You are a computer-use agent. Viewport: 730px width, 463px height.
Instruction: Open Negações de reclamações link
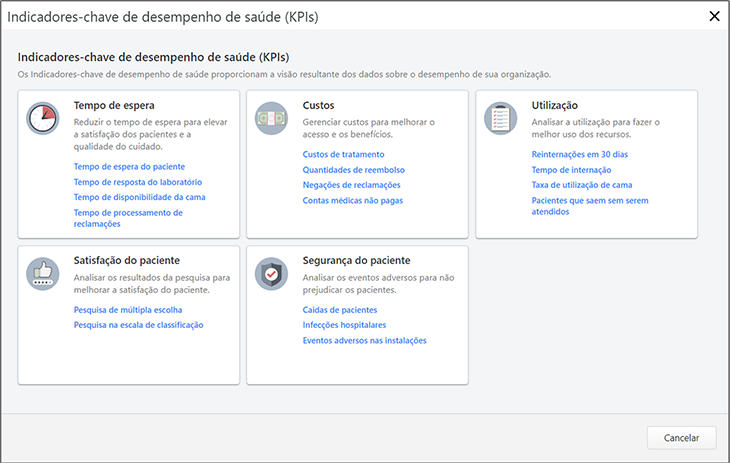351,185
